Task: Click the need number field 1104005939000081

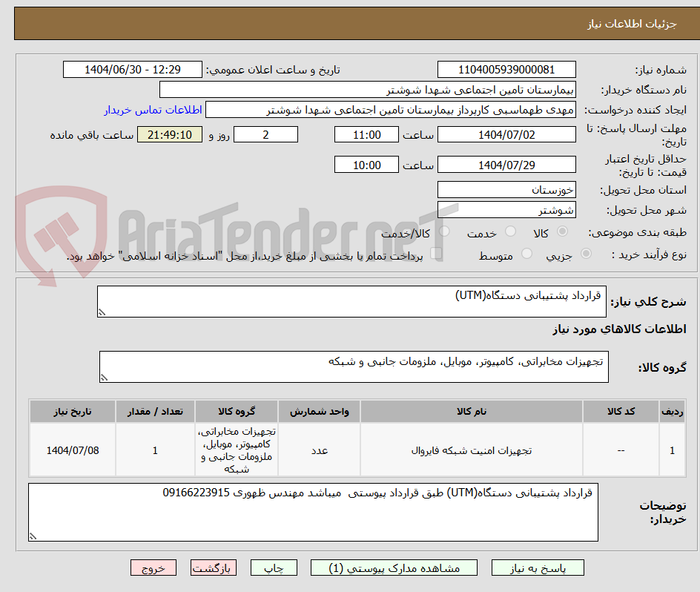Action: pyautogui.click(x=506, y=69)
